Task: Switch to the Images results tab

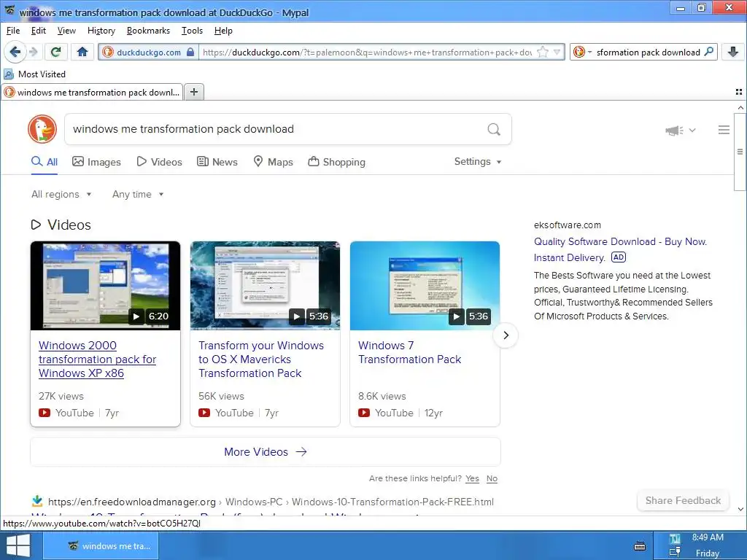Action: tap(97, 162)
